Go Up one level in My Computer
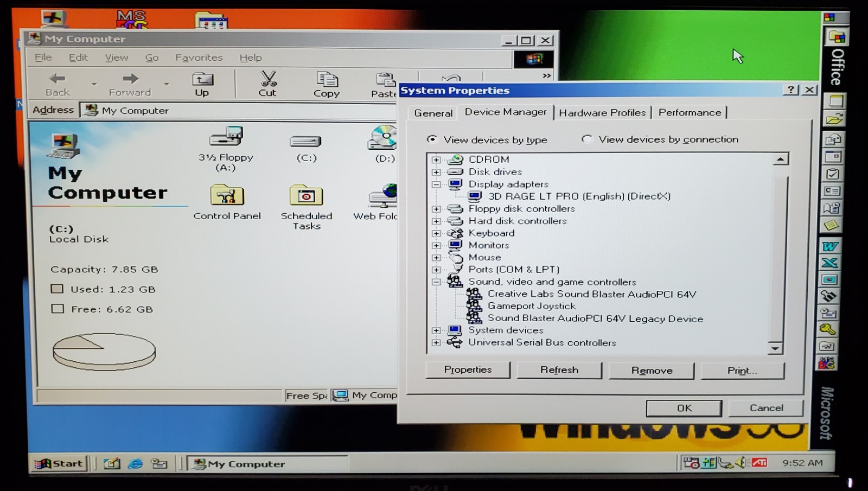The height and width of the screenshot is (491, 868). coord(202,85)
